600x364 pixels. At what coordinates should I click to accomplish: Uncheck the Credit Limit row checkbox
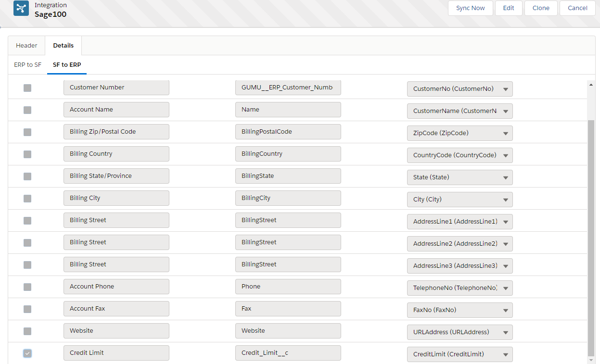point(27,353)
